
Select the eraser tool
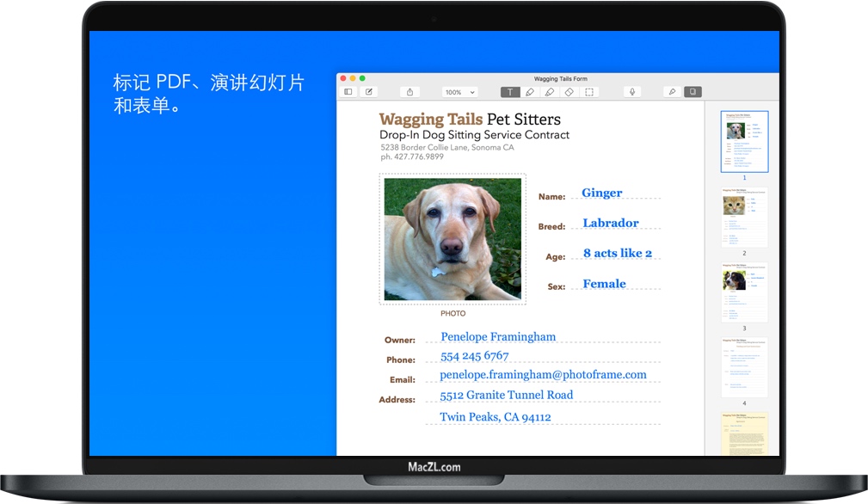(569, 92)
